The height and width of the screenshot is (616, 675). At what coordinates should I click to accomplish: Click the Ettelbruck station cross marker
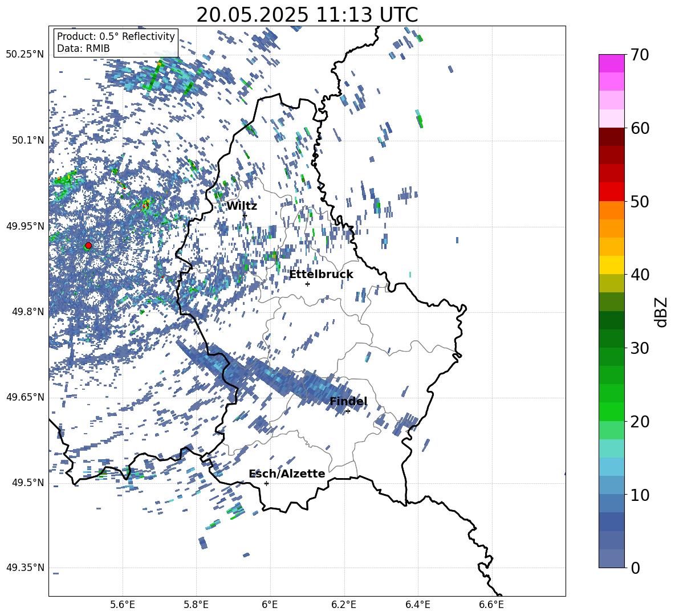(x=307, y=284)
